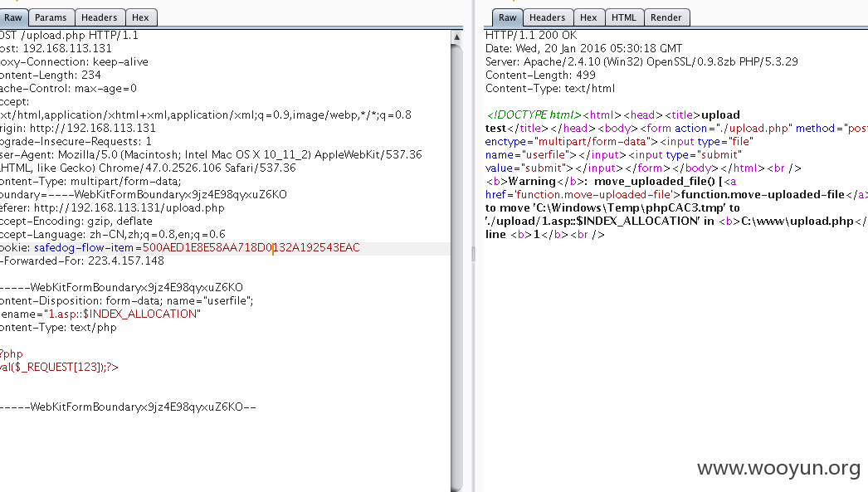Switch to the response Raw tab
The height and width of the screenshot is (492, 868).
pyautogui.click(x=507, y=17)
